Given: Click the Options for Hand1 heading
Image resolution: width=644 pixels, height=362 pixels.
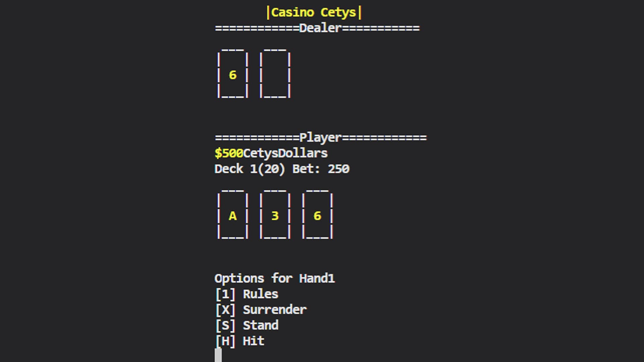Looking at the screenshot, I should click(x=275, y=279).
